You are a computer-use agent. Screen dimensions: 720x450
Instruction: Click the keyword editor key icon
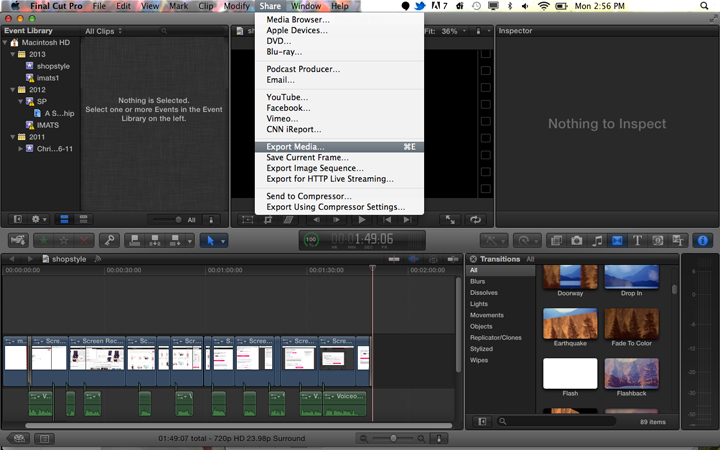point(110,240)
